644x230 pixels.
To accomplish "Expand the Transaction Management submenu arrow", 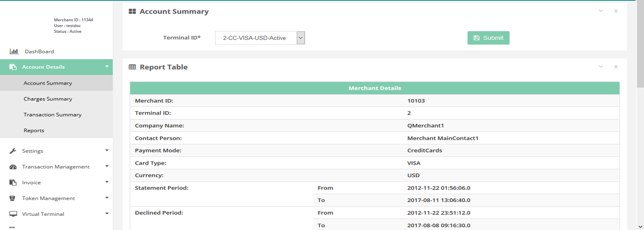I will 107,166.
